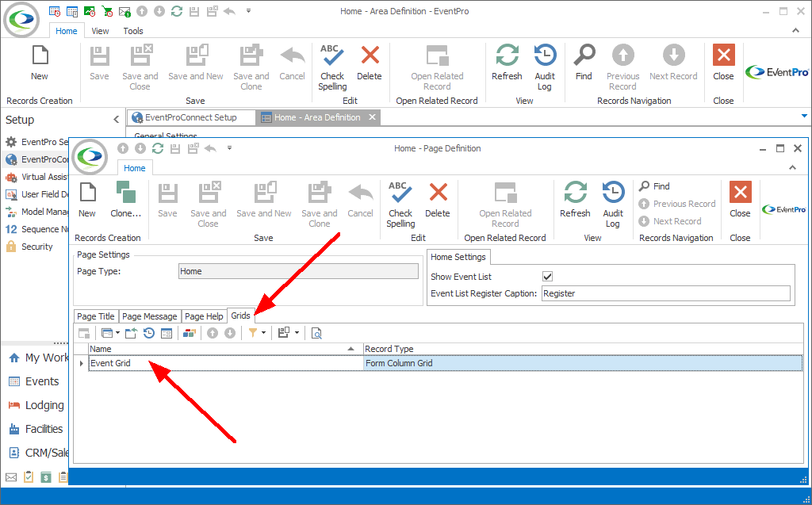Click refresh icon in Page Definition title bar
This screenshot has width=812, height=505.
[x=158, y=149]
